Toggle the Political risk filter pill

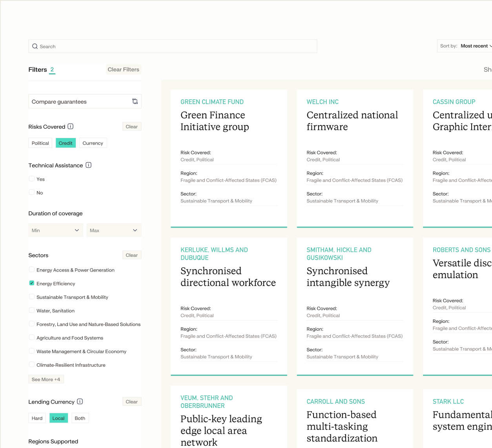40,143
